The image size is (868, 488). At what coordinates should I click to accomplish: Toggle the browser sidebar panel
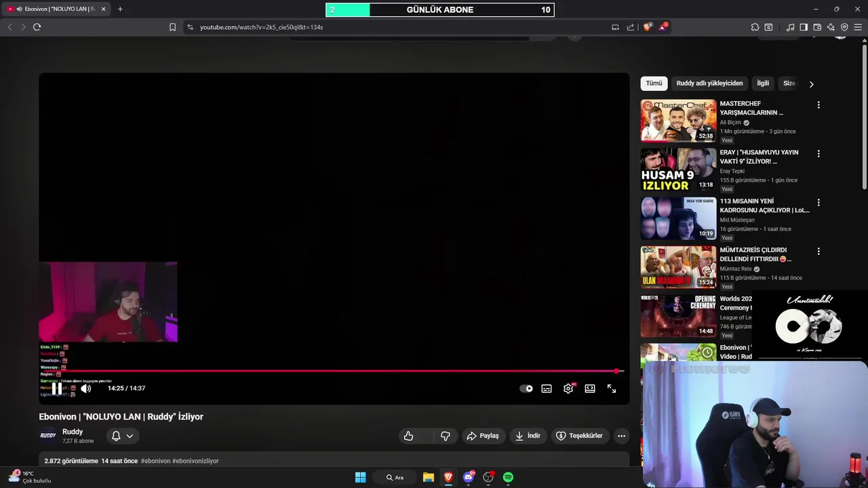[x=804, y=27]
